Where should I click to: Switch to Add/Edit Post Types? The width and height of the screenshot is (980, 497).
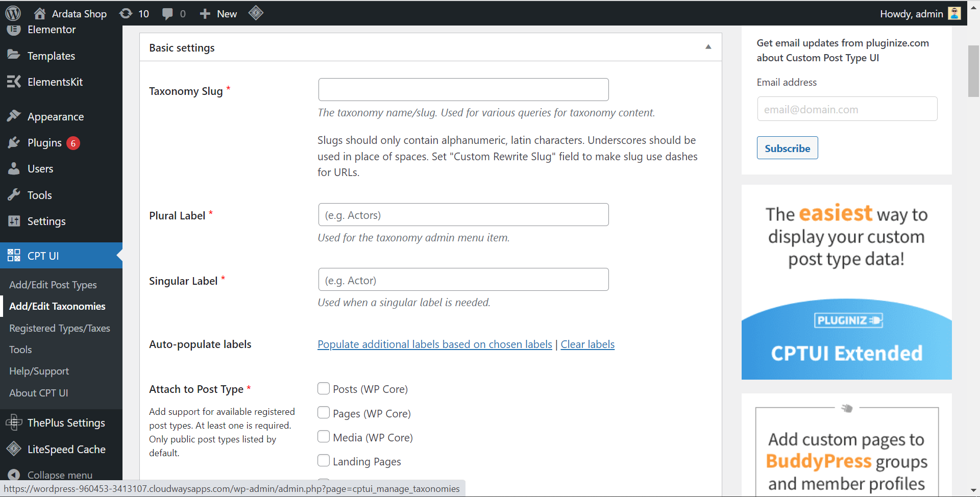(x=53, y=285)
